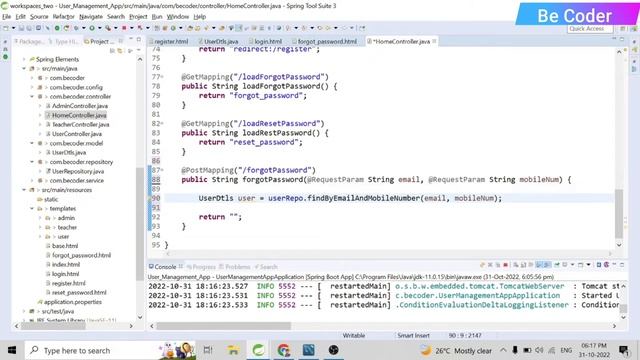640x360 pixels.
Task: Toggle Scroll Lock in Console
Action: (x=523, y=265)
